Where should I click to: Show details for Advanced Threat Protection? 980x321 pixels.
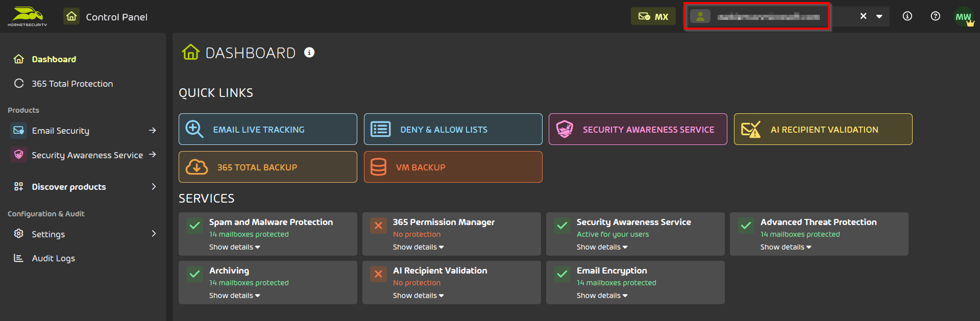pos(786,247)
